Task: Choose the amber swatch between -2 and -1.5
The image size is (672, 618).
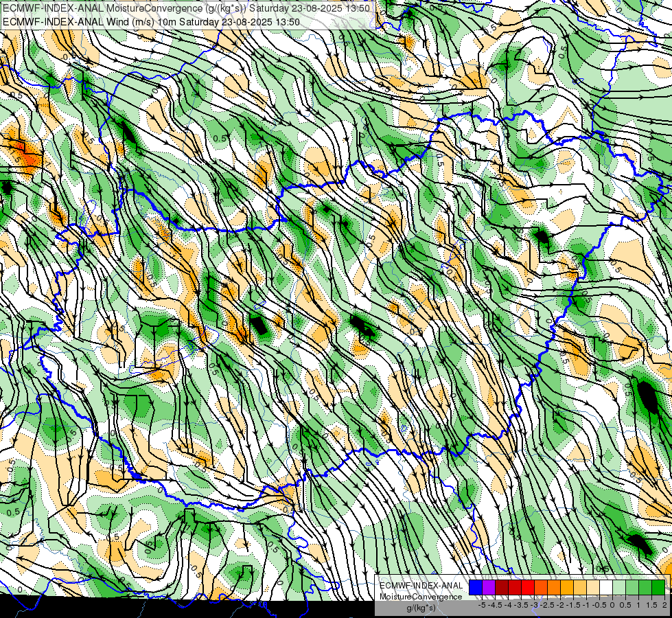Action: pyautogui.click(x=567, y=587)
